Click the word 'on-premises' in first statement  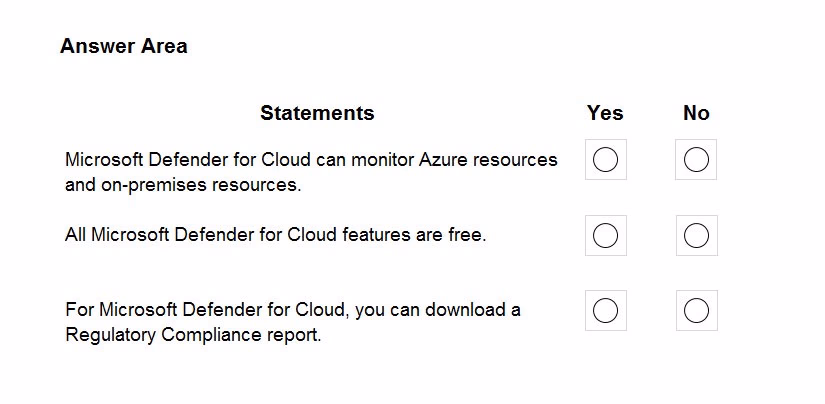[x=154, y=186]
